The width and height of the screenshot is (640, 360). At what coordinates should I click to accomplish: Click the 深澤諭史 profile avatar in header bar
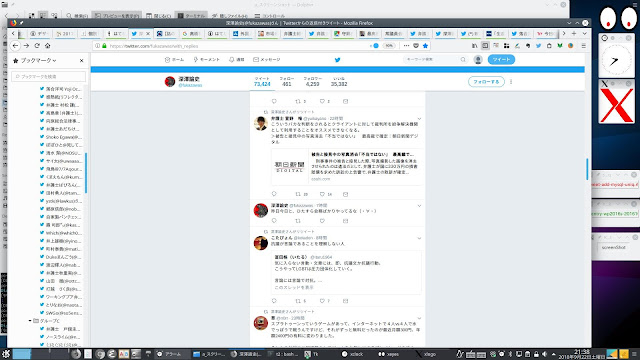[170, 82]
